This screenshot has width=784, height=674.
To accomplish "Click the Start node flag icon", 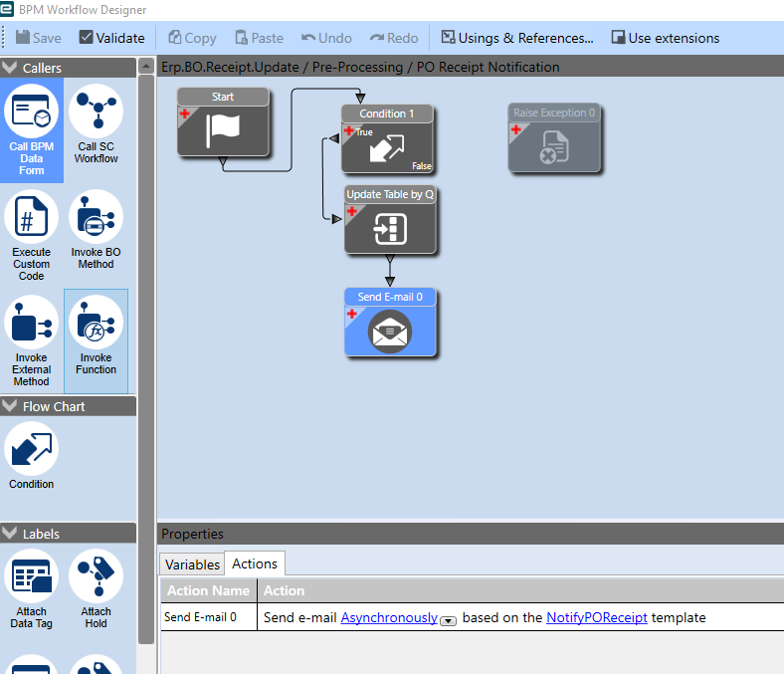I will (x=223, y=131).
